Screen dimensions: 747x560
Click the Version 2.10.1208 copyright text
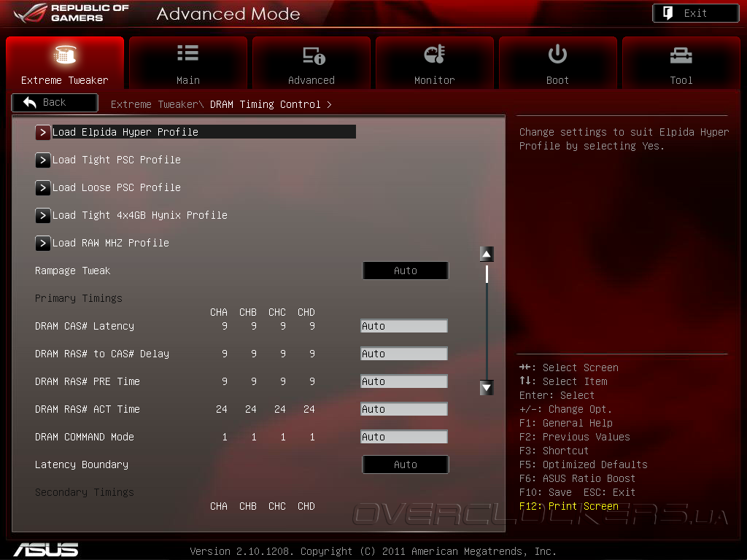(x=373, y=551)
